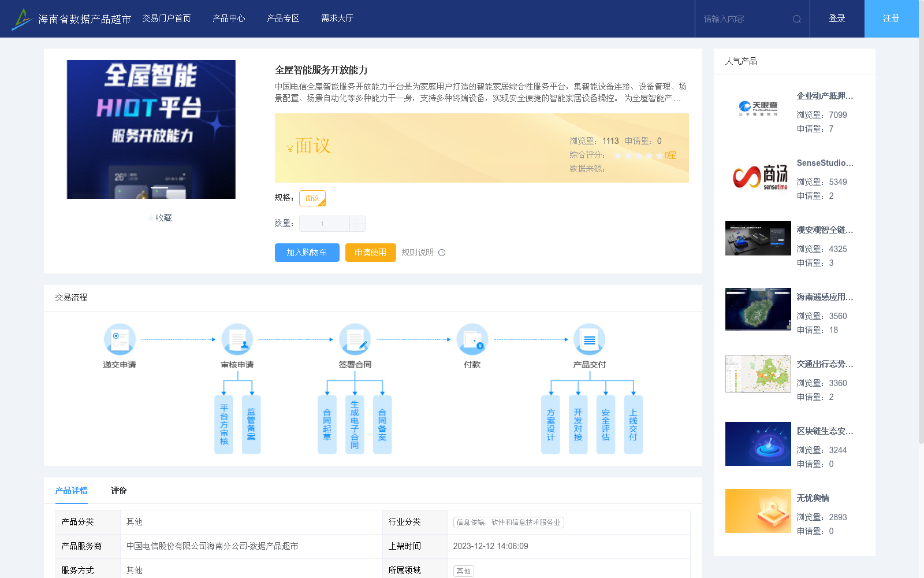Switch to the 产品详情 tab
Viewport: 924px width, 578px height.
coord(72,491)
